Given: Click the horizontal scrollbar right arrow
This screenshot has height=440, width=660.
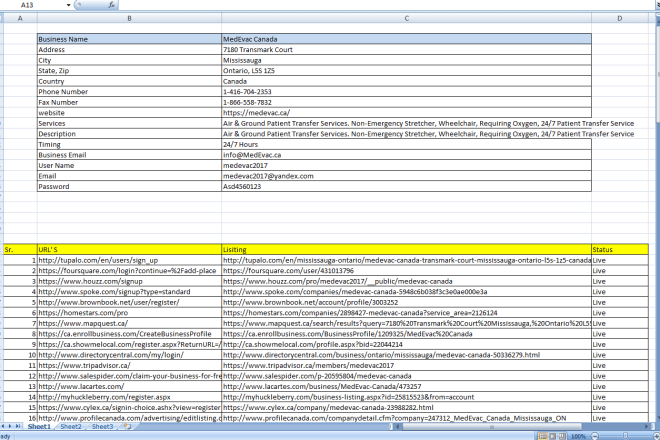Looking at the screenshot, I should click(646, 427).
